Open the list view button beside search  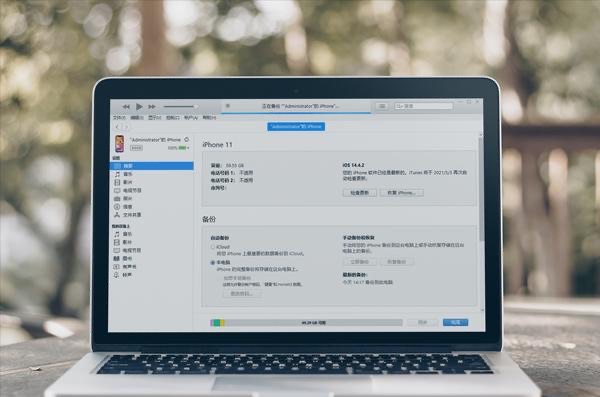(x=382, y=106)
